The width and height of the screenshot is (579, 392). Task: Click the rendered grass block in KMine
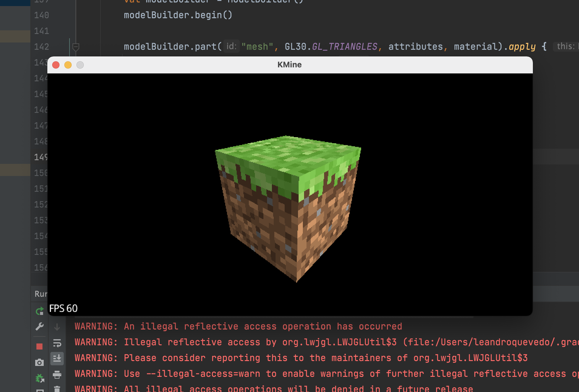pos(288,209)
